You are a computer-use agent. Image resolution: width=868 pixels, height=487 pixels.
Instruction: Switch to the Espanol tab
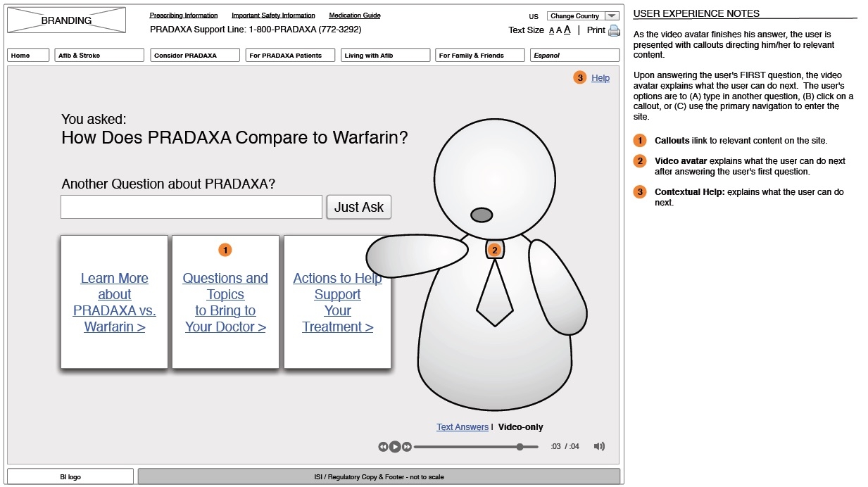coord(574,55)
